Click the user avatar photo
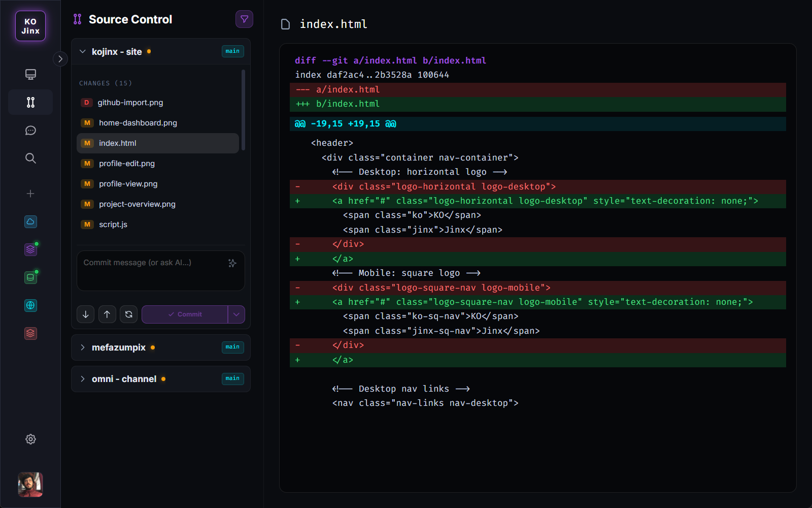The height and width of the screenshot is (508, 812). tap(30, 485)
